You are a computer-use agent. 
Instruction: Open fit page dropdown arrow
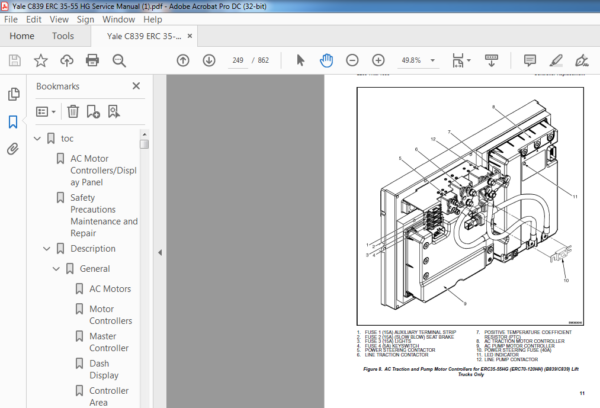click(469, 60)
